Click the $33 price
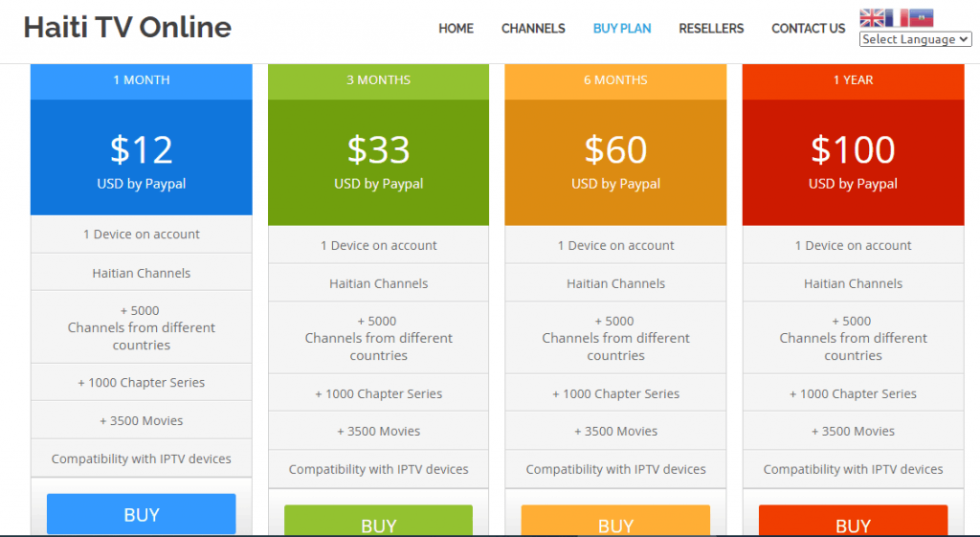Viewport: 980px width, 537px height. [x=378, y=150]
